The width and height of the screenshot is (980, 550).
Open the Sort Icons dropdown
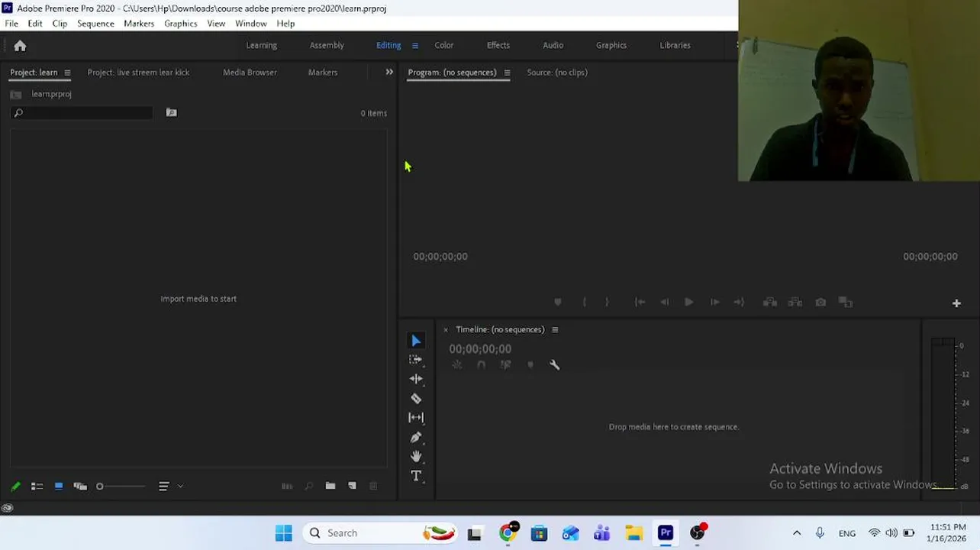[170, 486]
